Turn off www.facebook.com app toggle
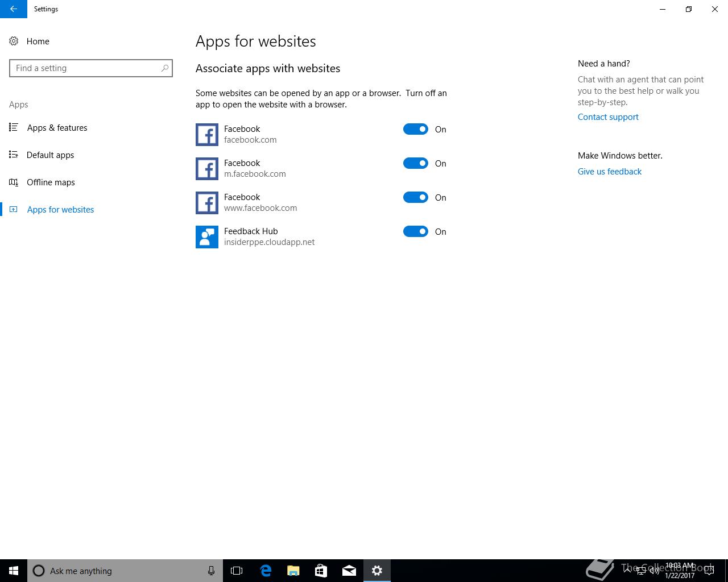This screenshot has height=582, width=728. click(416, 197)
